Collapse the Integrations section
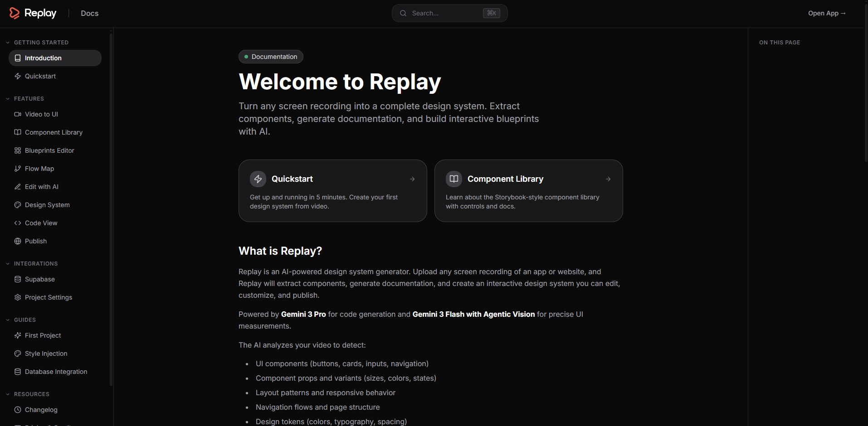 pos(8,264)
